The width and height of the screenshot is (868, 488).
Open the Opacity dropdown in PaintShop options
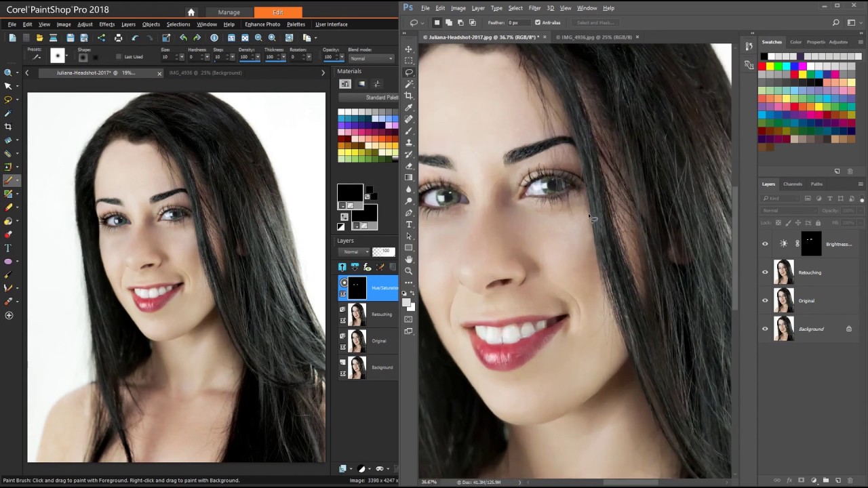click(342, 57)
